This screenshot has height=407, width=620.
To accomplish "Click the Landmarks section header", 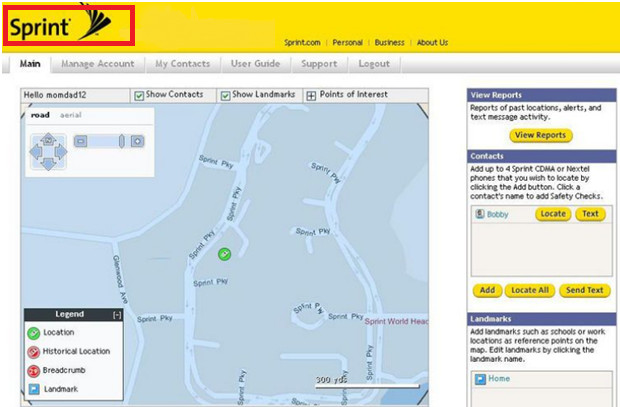I will click(x=541, y=319).
